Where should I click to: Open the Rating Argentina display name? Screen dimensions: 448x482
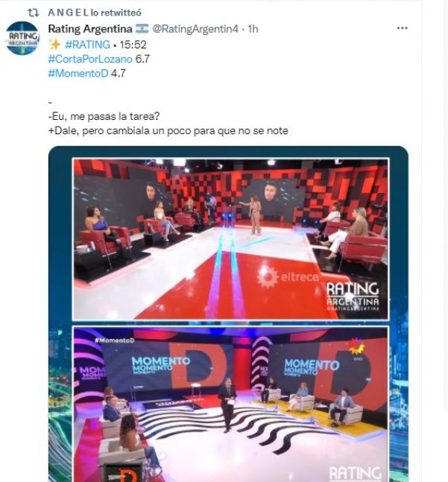90,28
